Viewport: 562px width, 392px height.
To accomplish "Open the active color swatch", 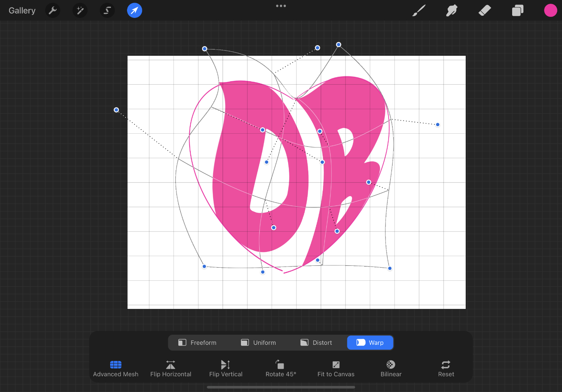I will click(x=550, y=10).
